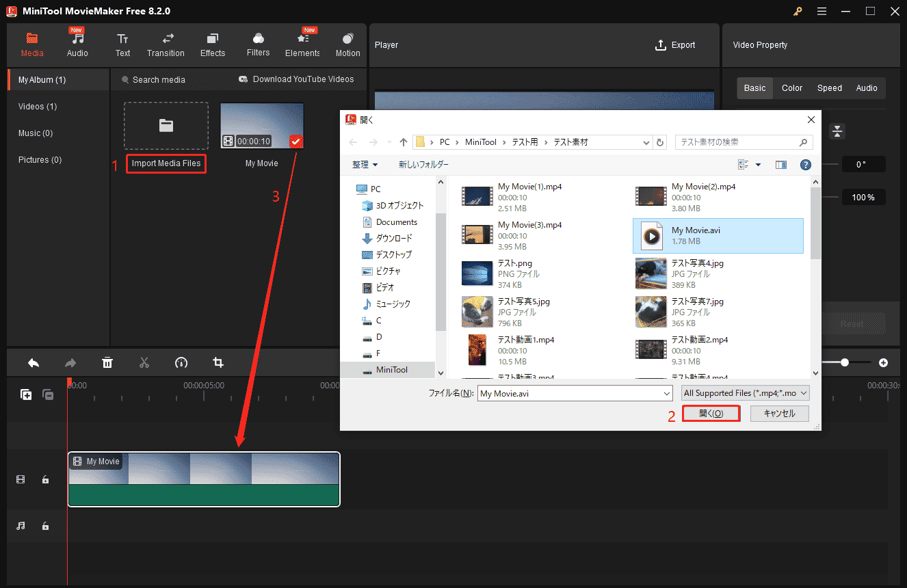Image resolution: width=907 pixels, height=588 pixels.
Task: Switch to the Basic property tab
Action: pos(755,88)
